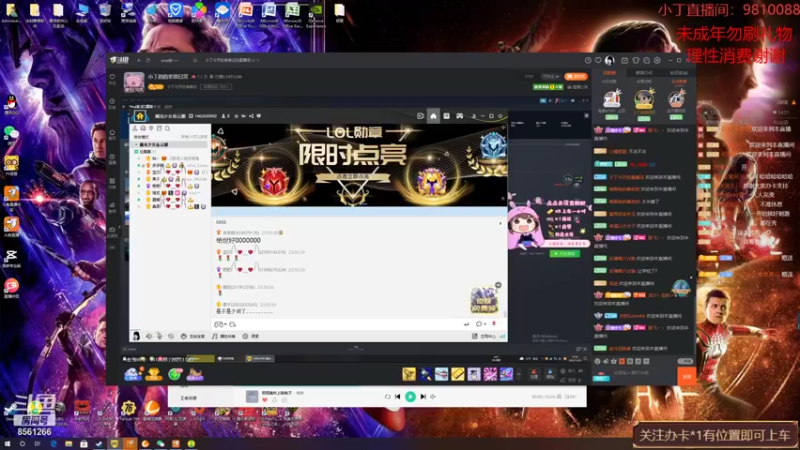The image size is (800, 450).
Task: Open 应用中心 in the YY bottom bar
Action: tap(484, 336)
